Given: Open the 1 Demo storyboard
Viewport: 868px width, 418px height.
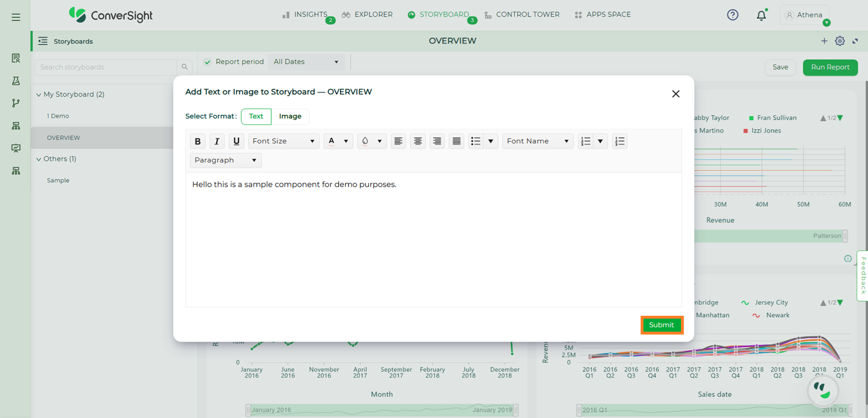Looking at the screenshot, I should tap(58, 116).
